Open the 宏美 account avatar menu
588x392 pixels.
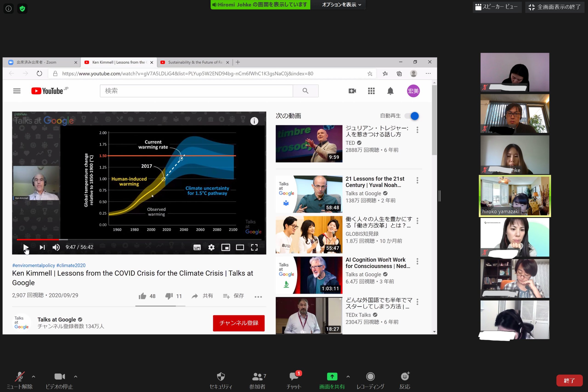[413, 91]
